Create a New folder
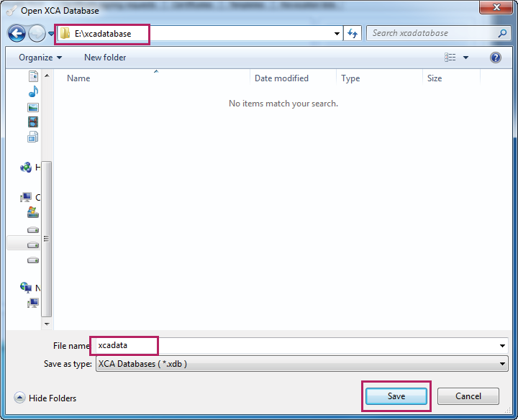Image resolution: width=518 pixels, height=420 pixels. pyautogui.click(x=105, y=58)
